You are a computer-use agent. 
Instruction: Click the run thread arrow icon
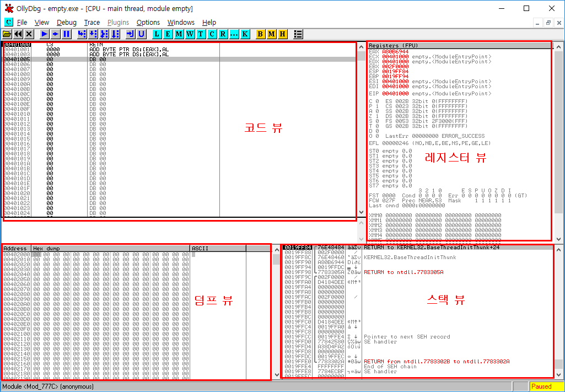tap(56, 34)
